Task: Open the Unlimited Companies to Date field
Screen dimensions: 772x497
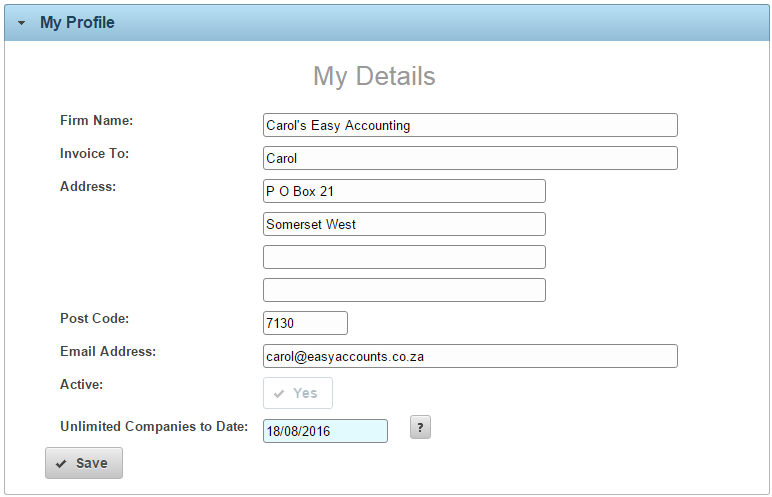Action: click(x=325, y=431)
